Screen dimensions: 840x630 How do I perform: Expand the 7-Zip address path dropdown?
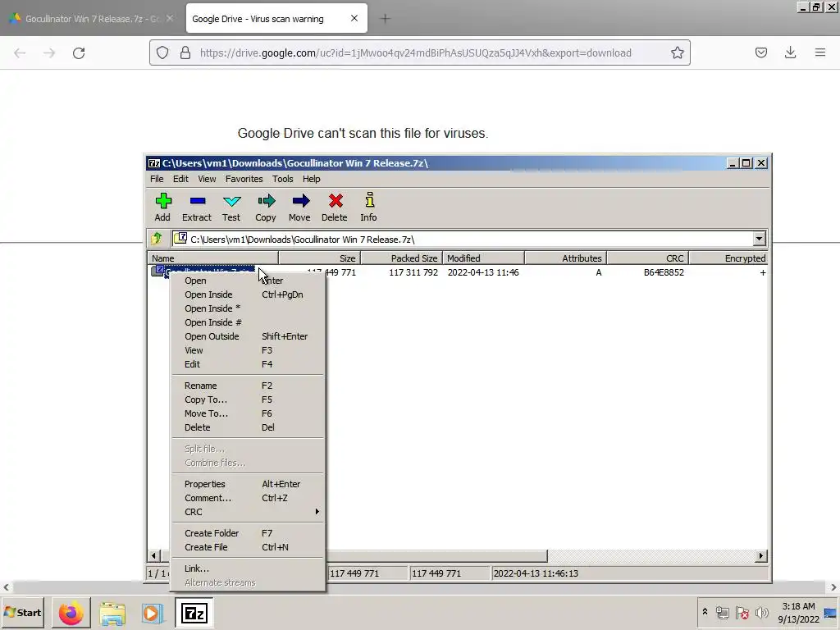pyautogui.click(x=759, y=239)
